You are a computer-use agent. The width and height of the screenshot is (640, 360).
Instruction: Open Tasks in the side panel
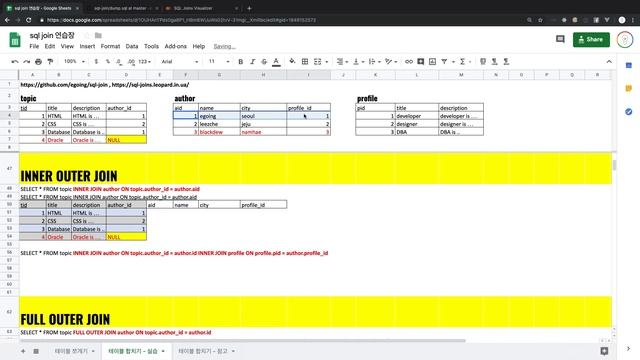point(629,111)
